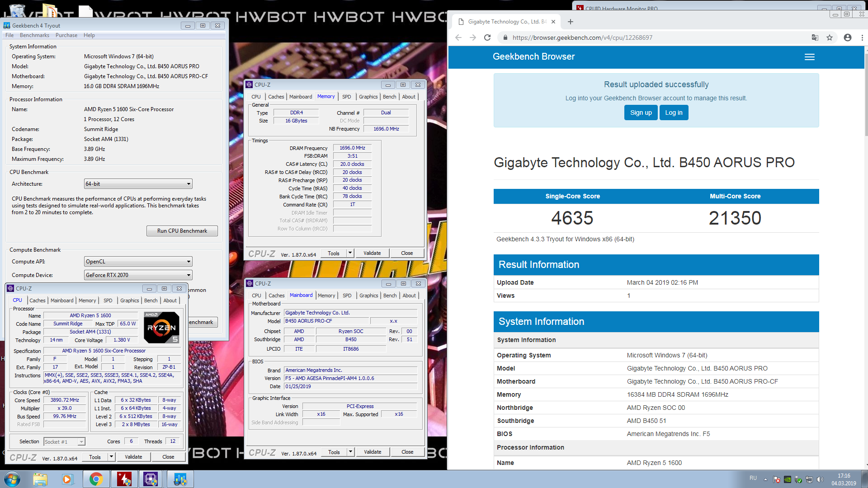Go back in the Chrome browser

pos(458,38)
